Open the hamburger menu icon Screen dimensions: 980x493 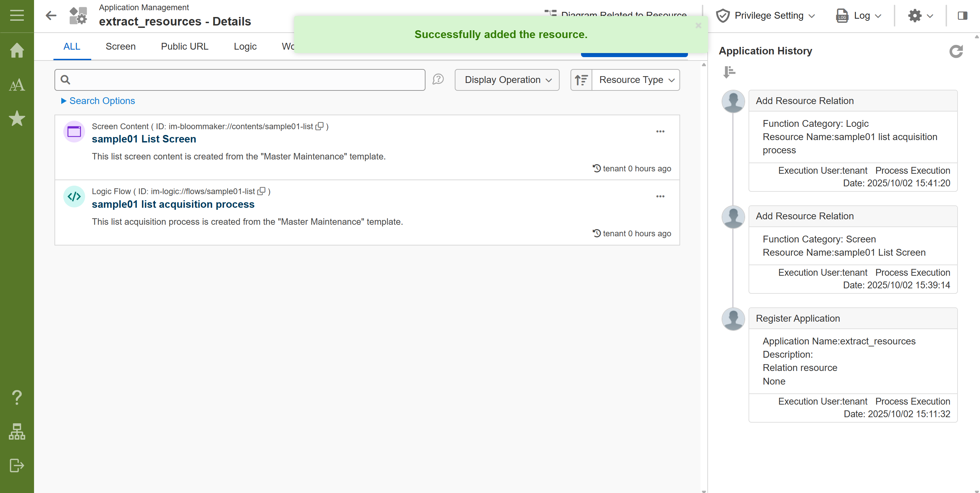click(x=17, y=16)
